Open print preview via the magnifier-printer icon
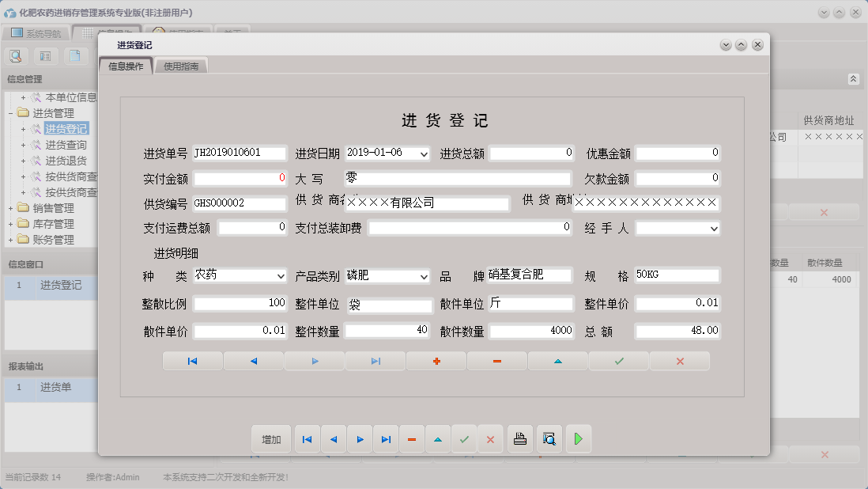 tap(549, 438)
